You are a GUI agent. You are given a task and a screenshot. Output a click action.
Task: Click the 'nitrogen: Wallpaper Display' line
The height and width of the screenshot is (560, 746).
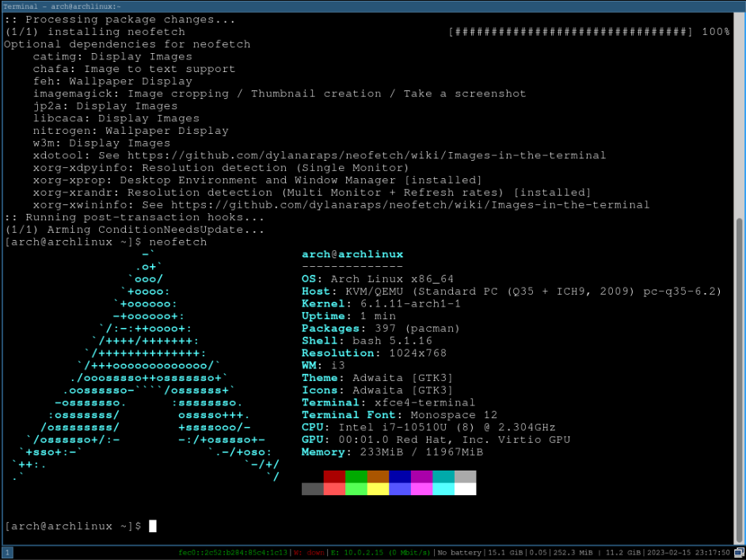coord(131,131)
